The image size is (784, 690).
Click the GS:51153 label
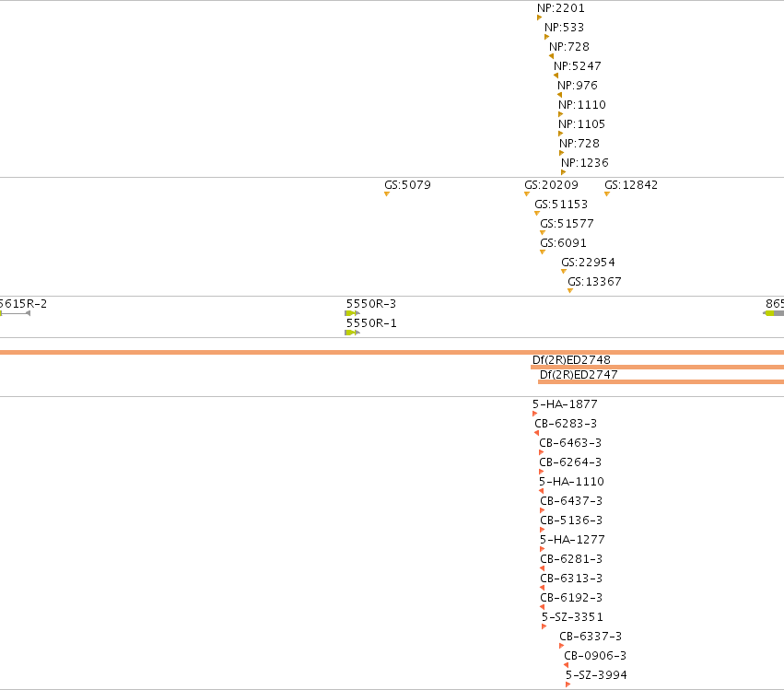561,205
